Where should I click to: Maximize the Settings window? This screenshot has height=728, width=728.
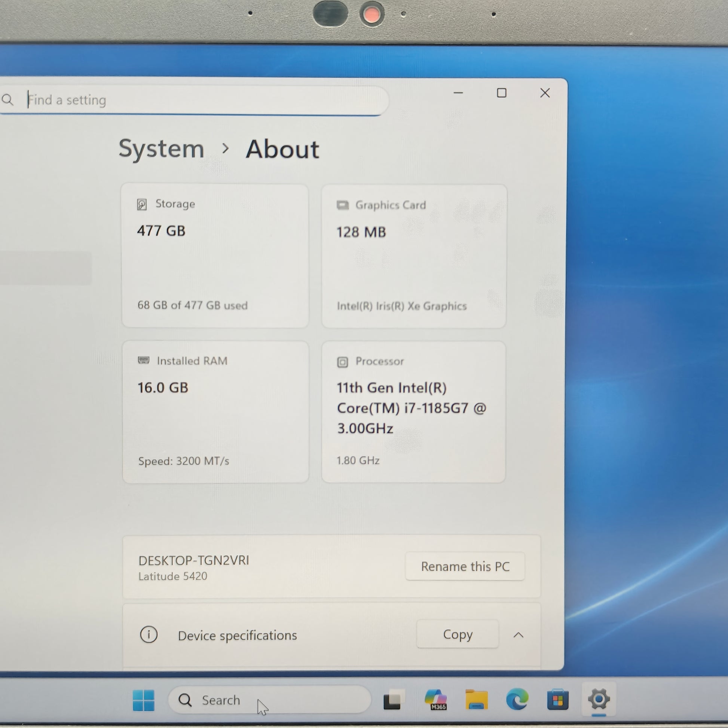point(501,93)
